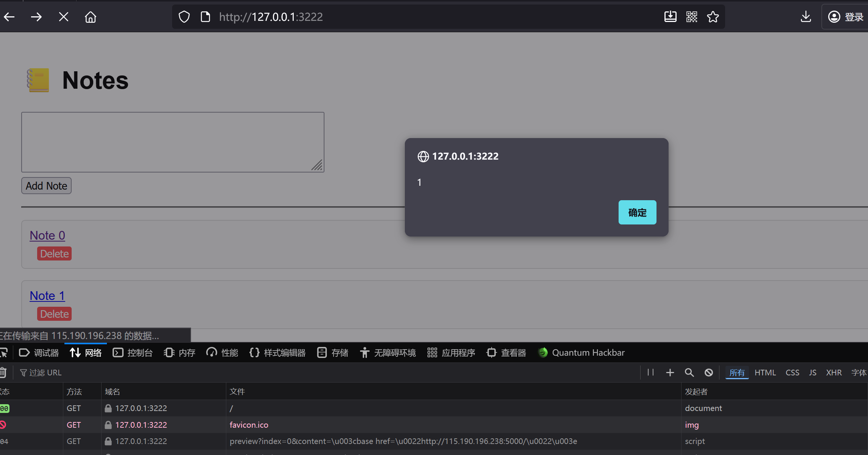Image resolution: width=868 pixels, height=455 pixels.
Task: Click shield tracking protection icon
Action: coord(184,17)
